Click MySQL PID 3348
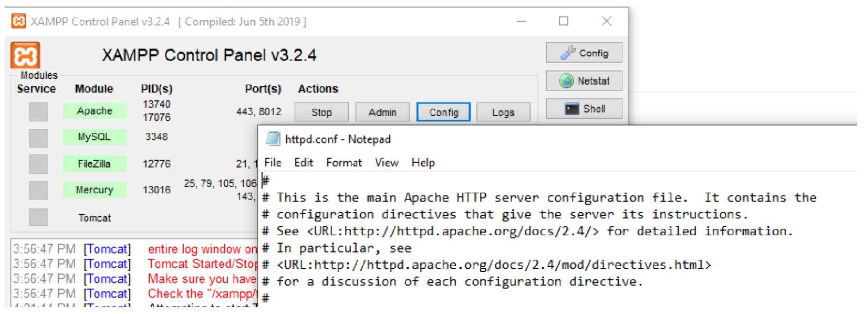Viewport: 868px width, 314px height. click(x=157, y=137)
